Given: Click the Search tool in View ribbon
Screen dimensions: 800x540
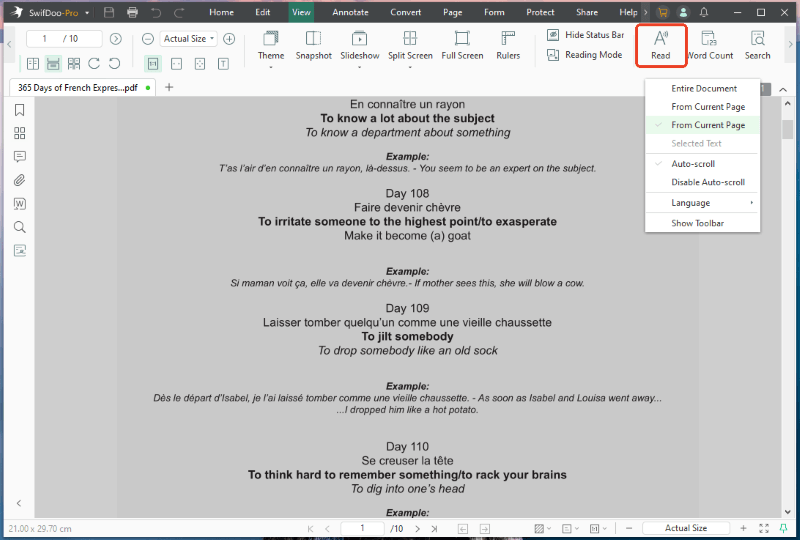Looking at the screenshot, I should coord(757,45).
